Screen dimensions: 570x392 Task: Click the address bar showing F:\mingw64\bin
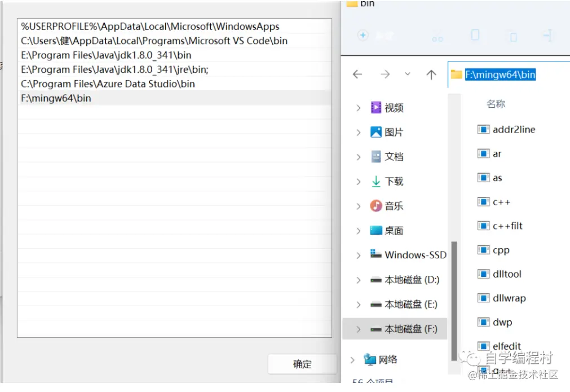click(509, 74)
